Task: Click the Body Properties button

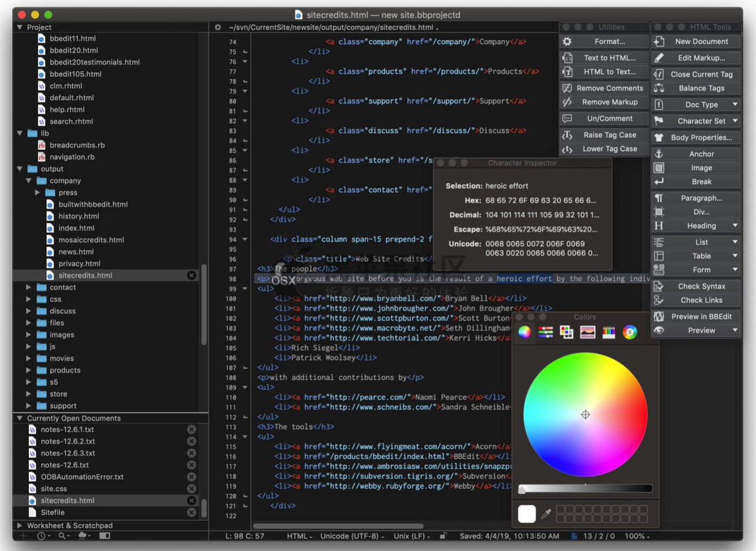Action: pos(696,137)
